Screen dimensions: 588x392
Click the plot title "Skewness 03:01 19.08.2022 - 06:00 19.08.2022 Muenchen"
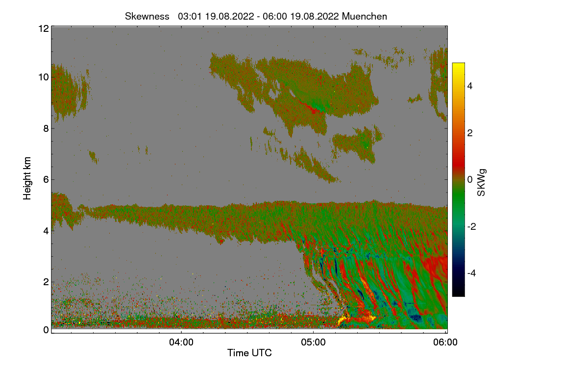[x=256, y=16]
